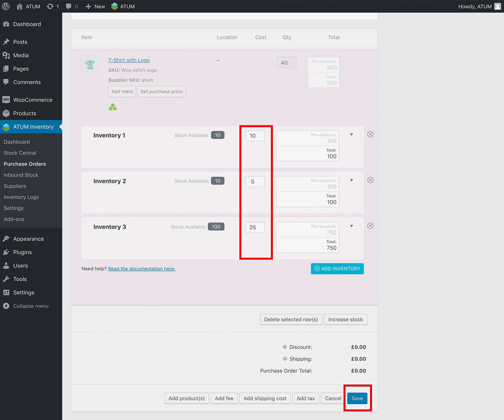This screenshot has width=504, height=420.
Task: Click the T-shirt product thumbnail
Action: [x=90, y=64]
